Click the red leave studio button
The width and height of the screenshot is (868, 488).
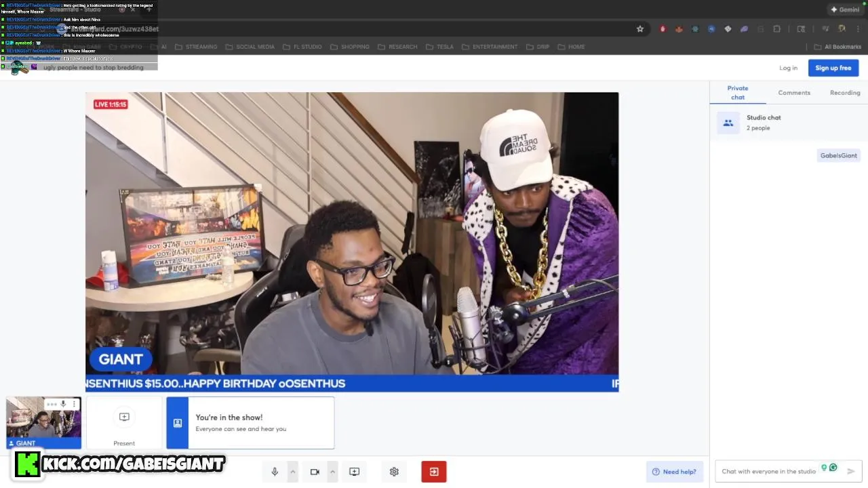click(x=434, y=472)
